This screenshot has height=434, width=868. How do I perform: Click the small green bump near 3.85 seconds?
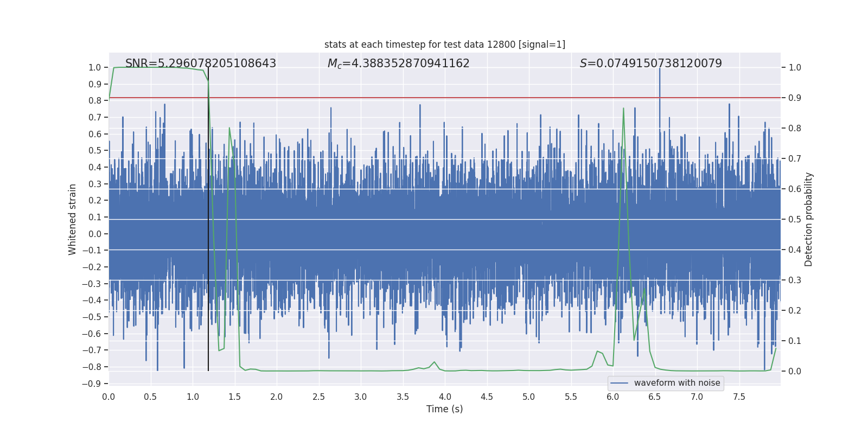click(x=434, y=362)
